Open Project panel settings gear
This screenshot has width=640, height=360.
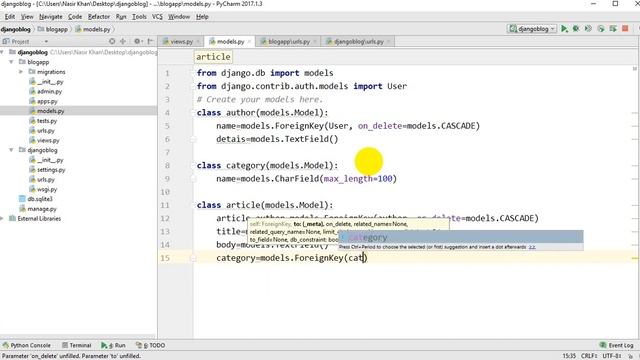tap(138, 41)
